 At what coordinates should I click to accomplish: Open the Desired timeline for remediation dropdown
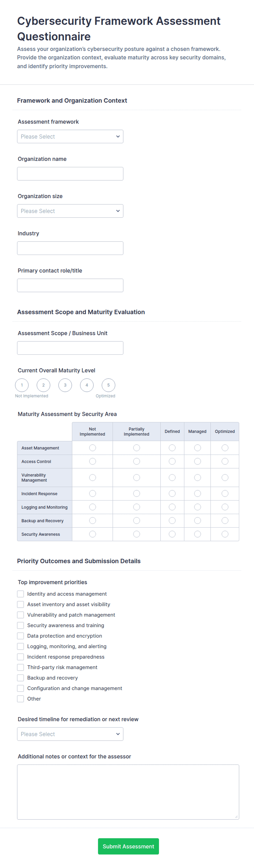click(70, 734)
